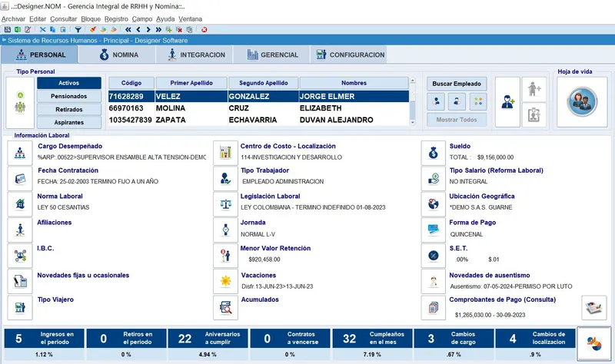Click the add applicant badge icon
This screenshot has height=364, width=615.
[x=534, y=114]
